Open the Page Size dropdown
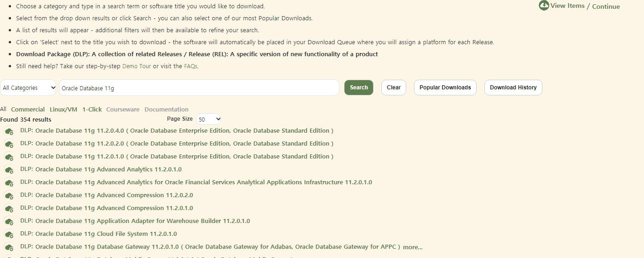This screenshot has width=644, height=258. point(209,119)
